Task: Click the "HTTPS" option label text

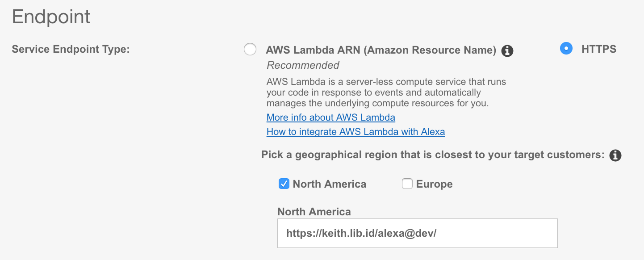Action: 598,49
